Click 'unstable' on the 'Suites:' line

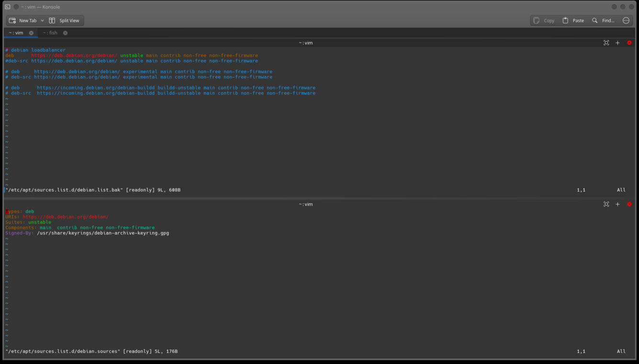click(40, 222)
